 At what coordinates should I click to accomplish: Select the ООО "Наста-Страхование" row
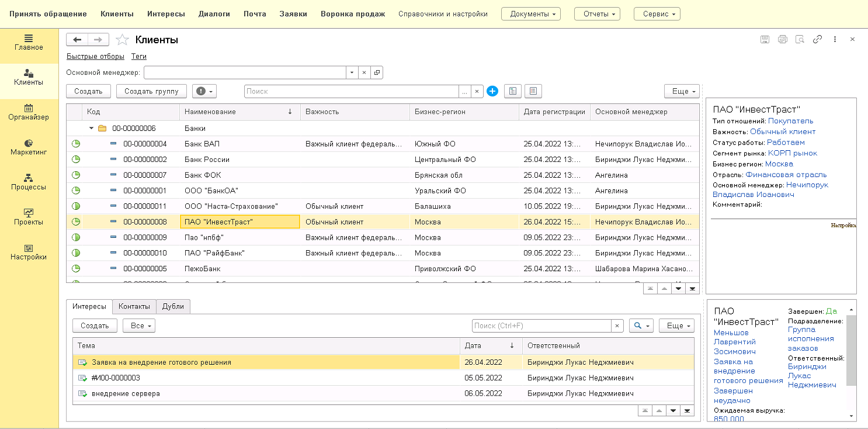(x=382, y=206)
